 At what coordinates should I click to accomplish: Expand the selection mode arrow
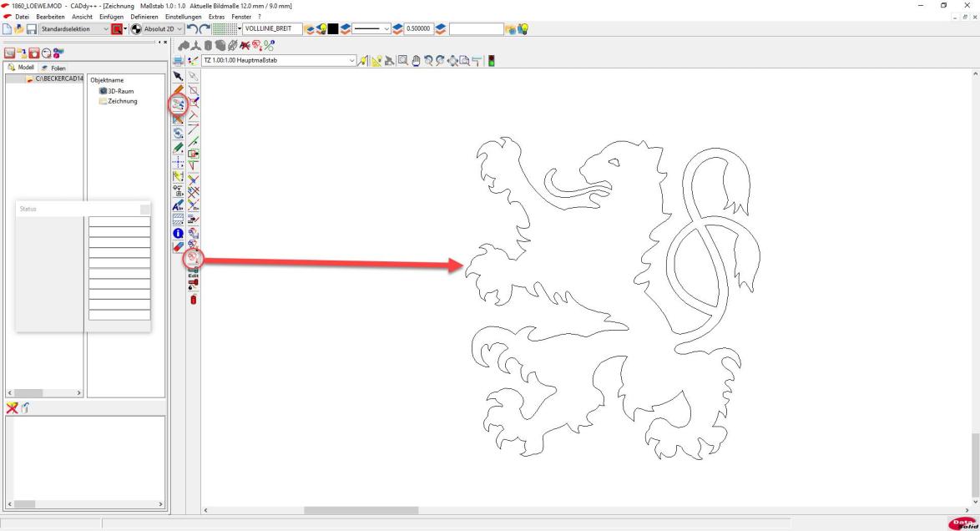pyautogui.click(x=125, y=28)
